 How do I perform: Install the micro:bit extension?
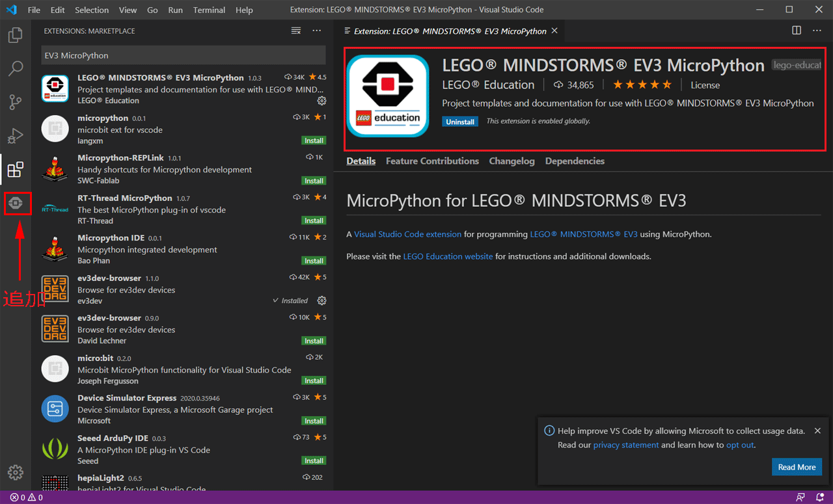pos(314,380)
